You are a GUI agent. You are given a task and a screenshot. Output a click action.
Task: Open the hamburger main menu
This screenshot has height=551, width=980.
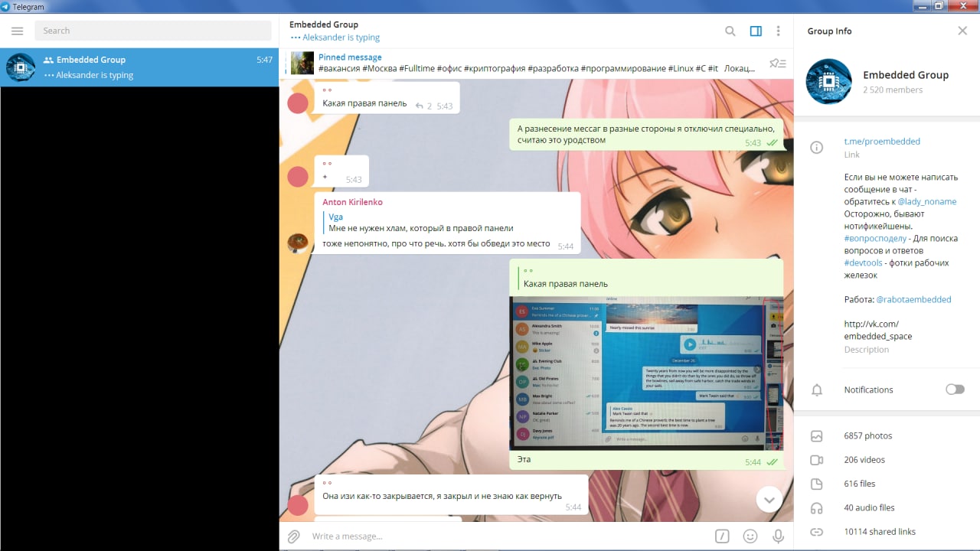click(18, 31)
